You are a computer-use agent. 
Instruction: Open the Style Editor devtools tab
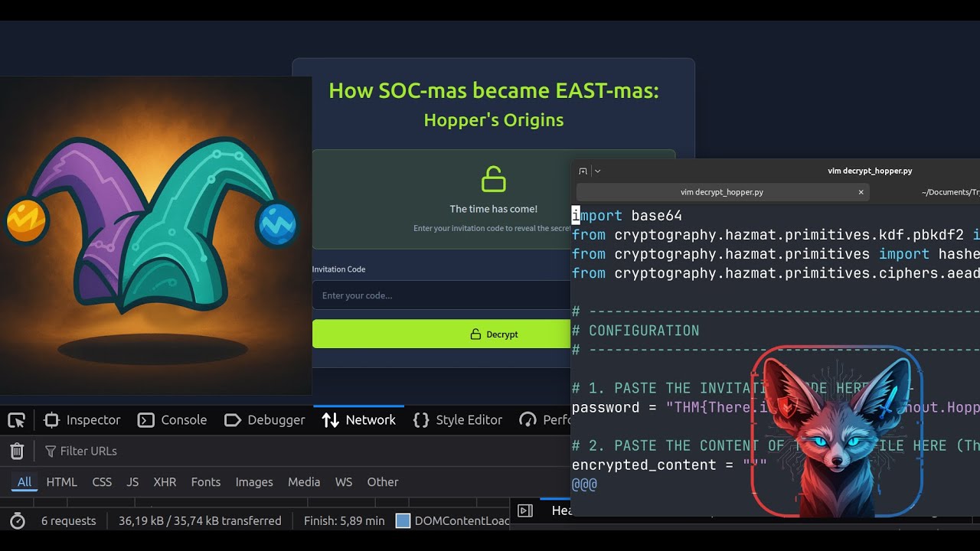pos(457,420)
